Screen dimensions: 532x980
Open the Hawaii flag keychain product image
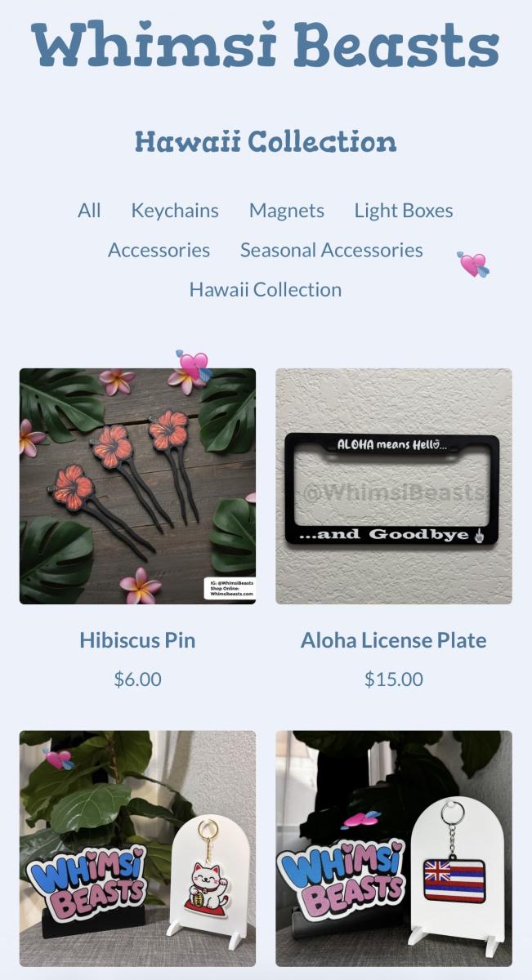coord(394,849)
